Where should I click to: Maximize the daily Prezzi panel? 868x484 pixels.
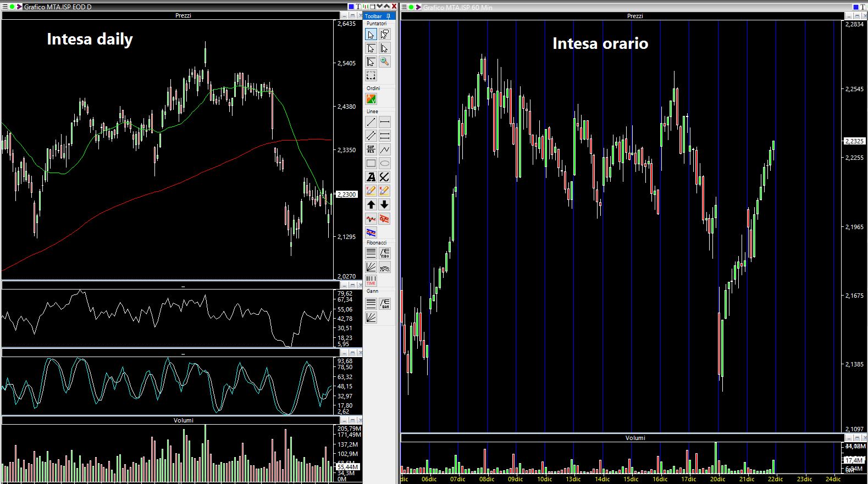click(352, 15)
